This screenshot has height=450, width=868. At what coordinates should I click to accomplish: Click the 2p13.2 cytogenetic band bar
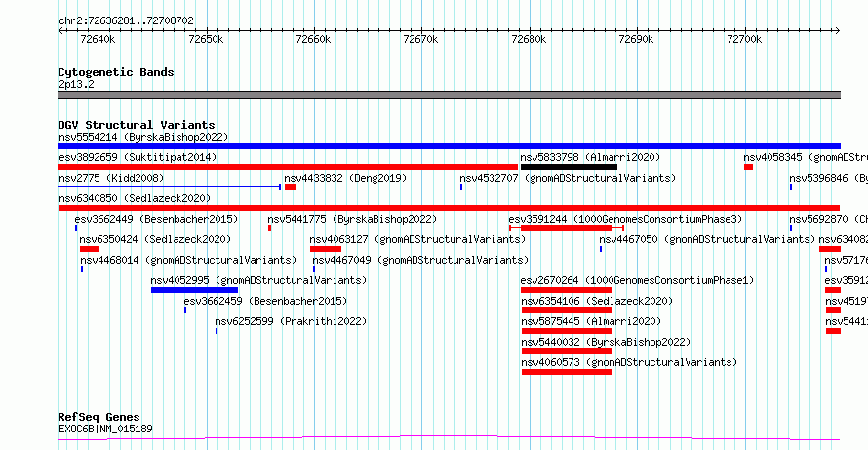point(449,95)
